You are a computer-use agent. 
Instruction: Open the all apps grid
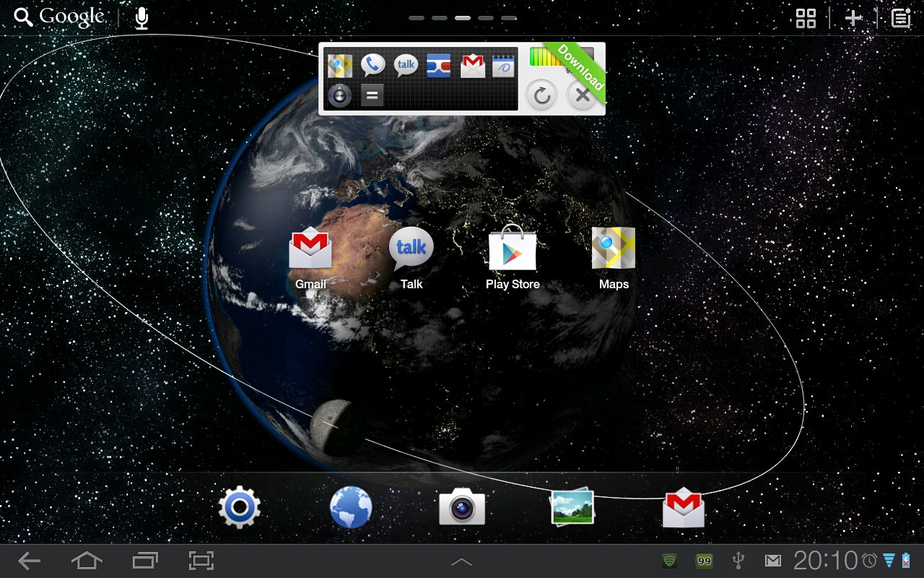pyautogui.click(x=806, y=18)
